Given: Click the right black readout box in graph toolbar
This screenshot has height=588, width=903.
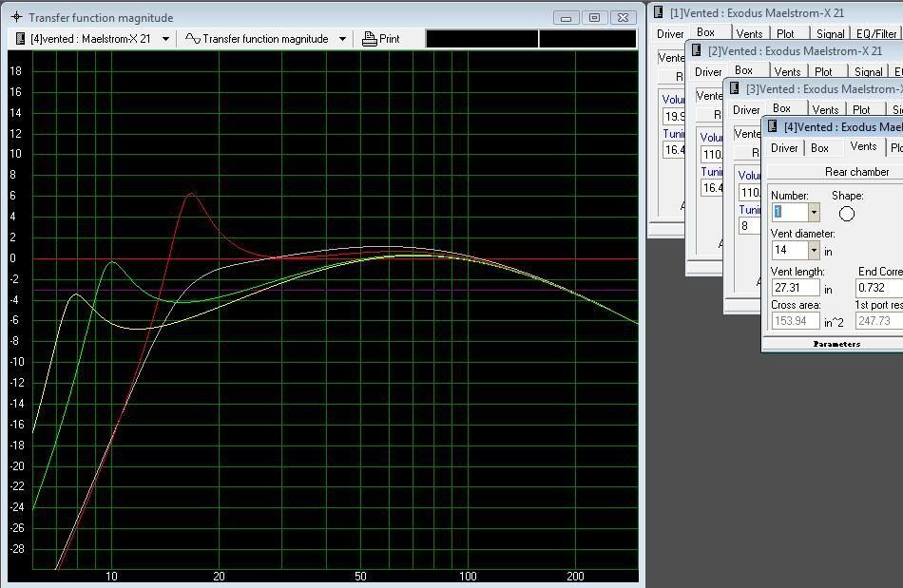Looking at the screenshot, I should pyautogui.click(x=587, y=39).
